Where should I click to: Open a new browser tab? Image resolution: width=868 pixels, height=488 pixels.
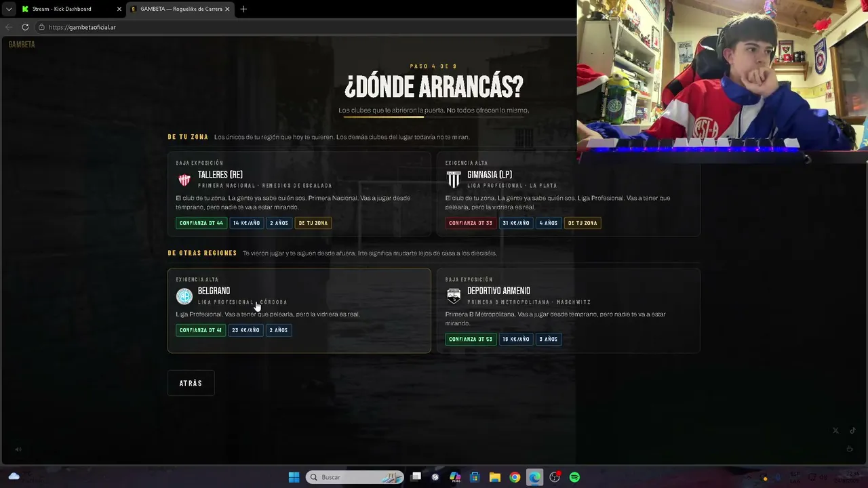tap(243, 9)
